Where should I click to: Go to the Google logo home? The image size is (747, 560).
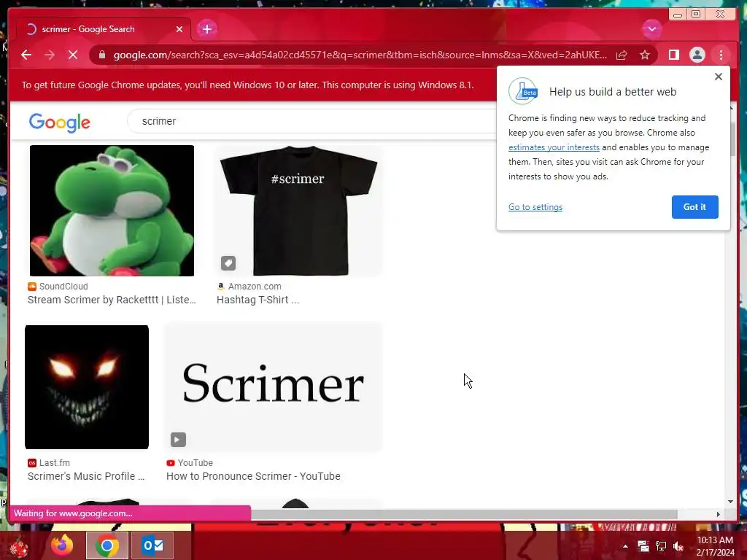pyautogui.click(x=60, y=122)
